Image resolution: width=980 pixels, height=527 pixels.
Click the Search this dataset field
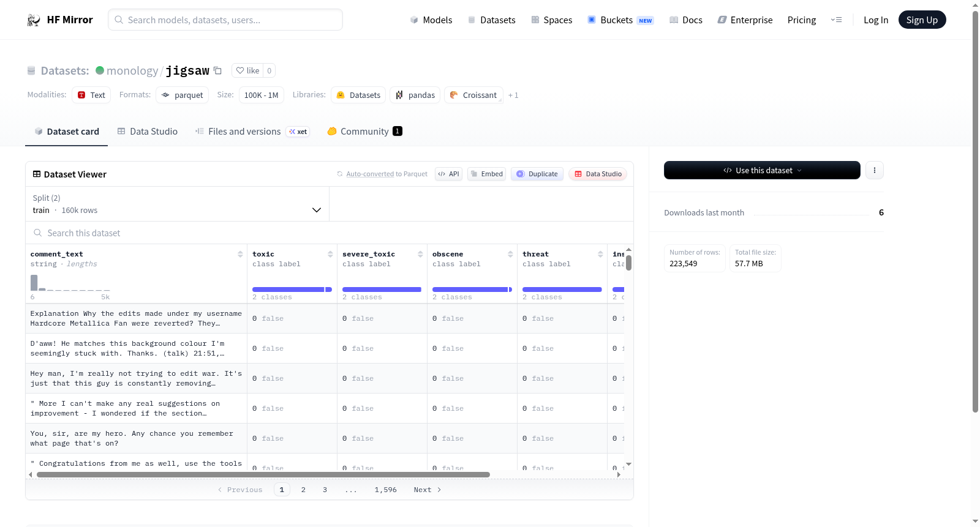(x=330, y=233)
